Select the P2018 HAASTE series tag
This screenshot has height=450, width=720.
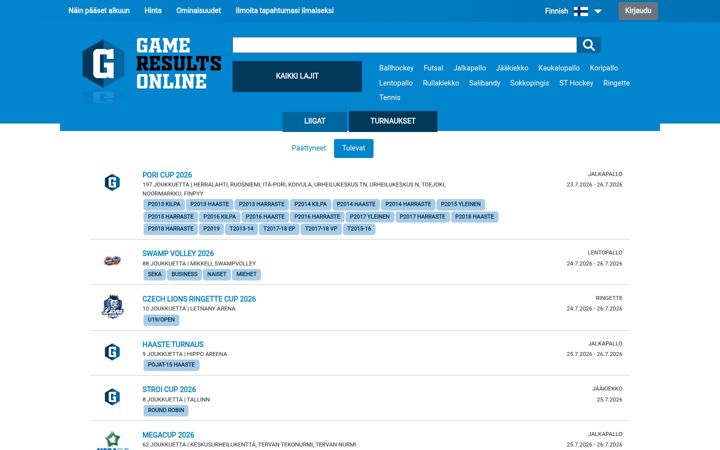click(474, 217)
